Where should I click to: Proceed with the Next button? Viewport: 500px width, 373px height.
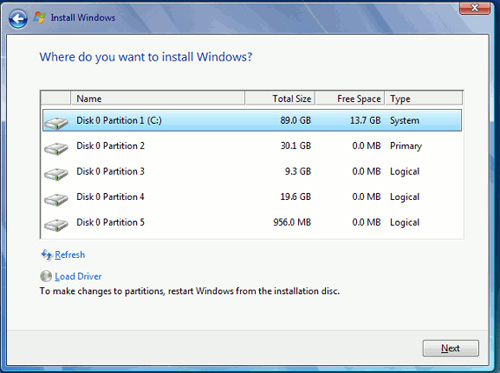[x=451, y=348]
